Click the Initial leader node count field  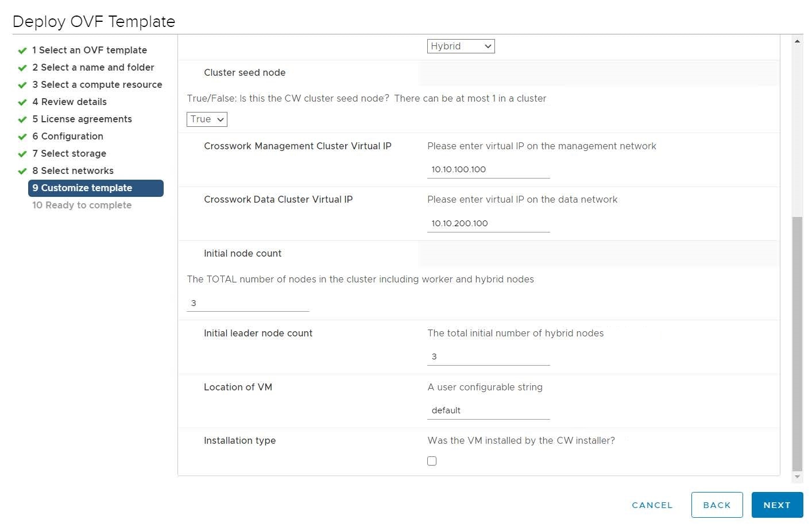[488, 356]
